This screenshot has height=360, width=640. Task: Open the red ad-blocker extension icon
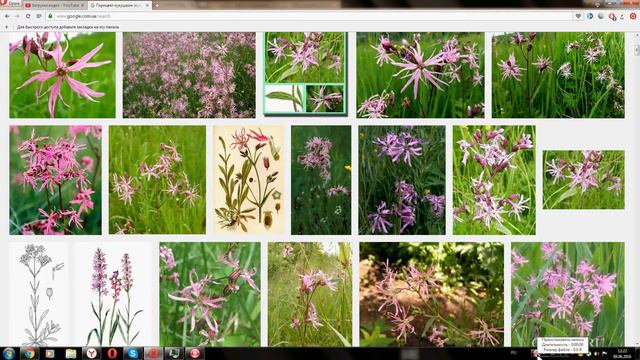[612, 16]
